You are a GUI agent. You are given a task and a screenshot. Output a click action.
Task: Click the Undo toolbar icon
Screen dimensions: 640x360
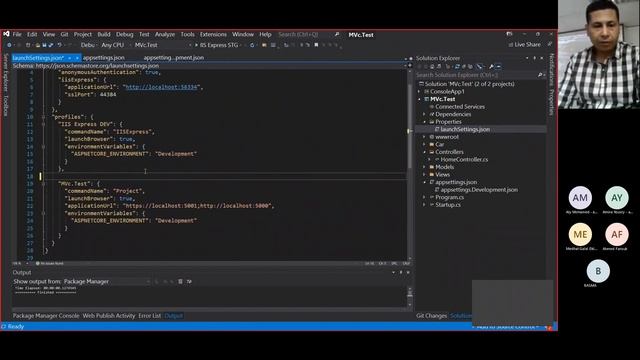click(60, 45)
